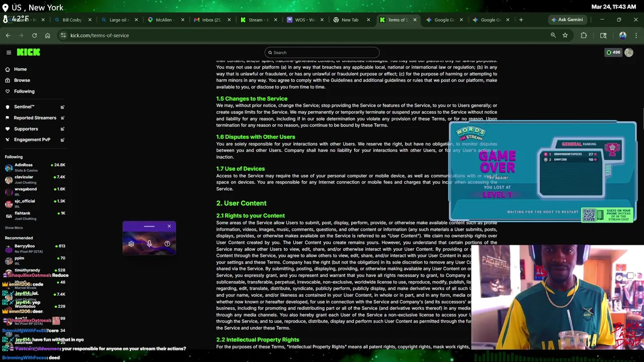Close the Bill Cosby tab
Viewport: 644px width, 362px height.
90,20
